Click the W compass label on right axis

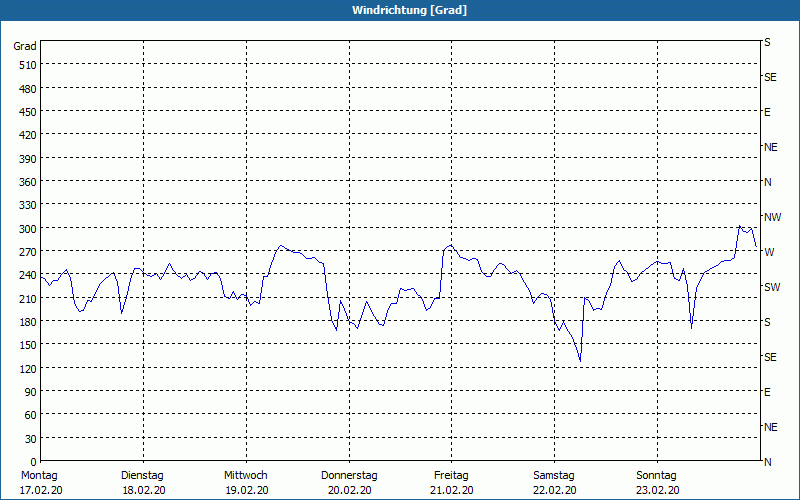[x=769, y=252]
